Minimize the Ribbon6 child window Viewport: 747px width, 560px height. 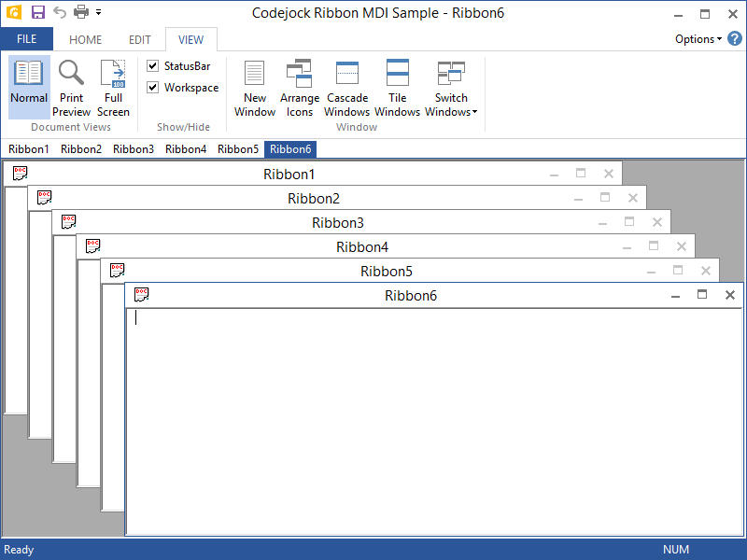(675, 294)
